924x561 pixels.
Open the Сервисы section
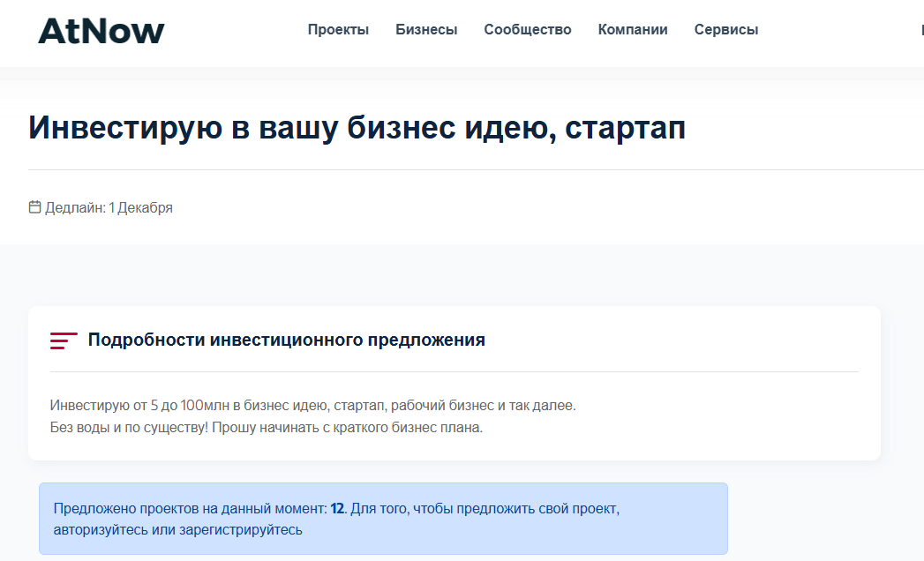point(725,29)
